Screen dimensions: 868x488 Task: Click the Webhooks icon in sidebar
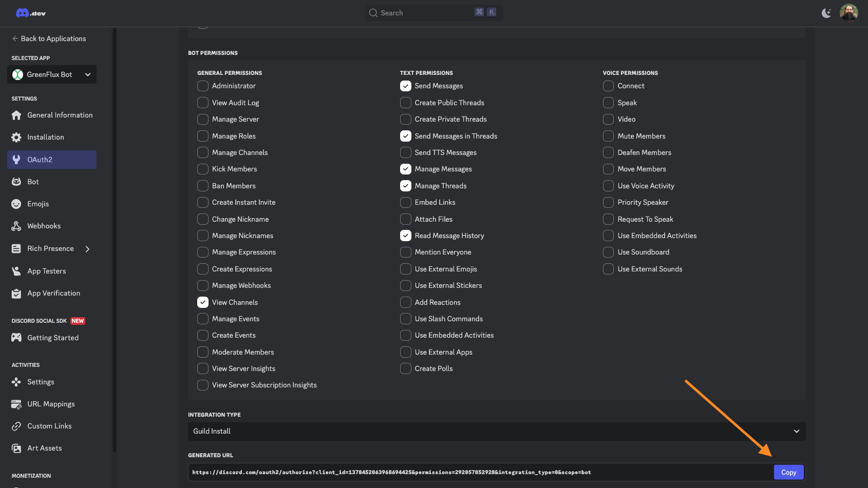coord(16,226)
